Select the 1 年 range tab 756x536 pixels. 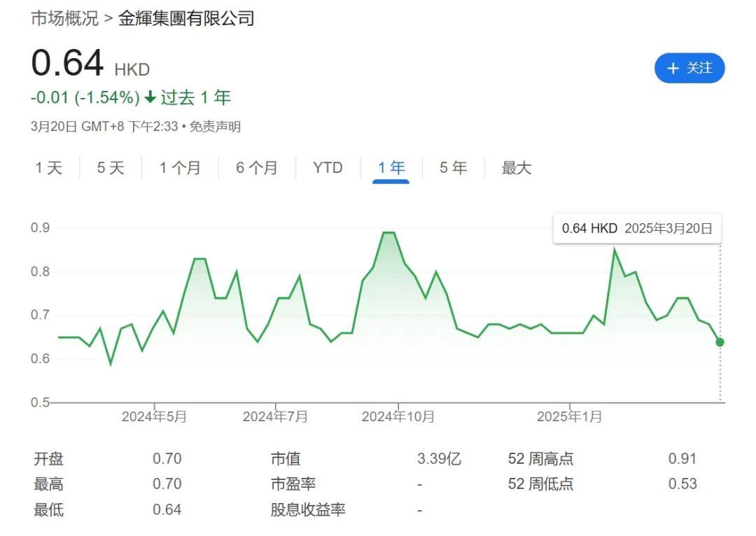pyautogui.click(x=391, y=168)
